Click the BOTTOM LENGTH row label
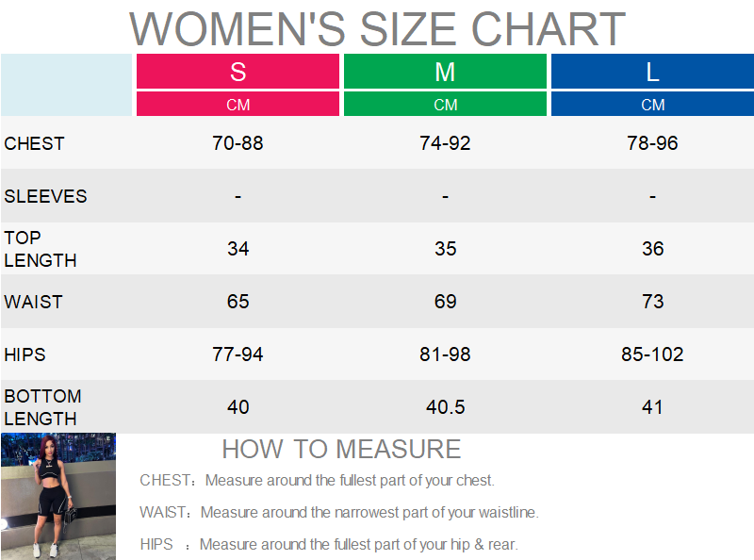Viewport: 754px width, 560px height. tap(42, 407)
